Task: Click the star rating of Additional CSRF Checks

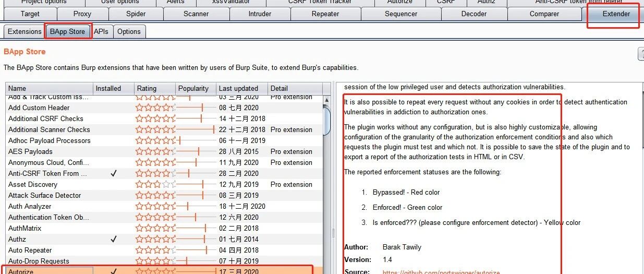Action: 156,118
